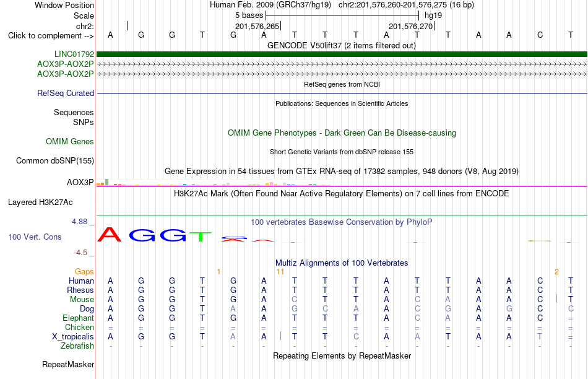Click the Scale label
This screenshot has height=379, width=588.
coord(84,15)
